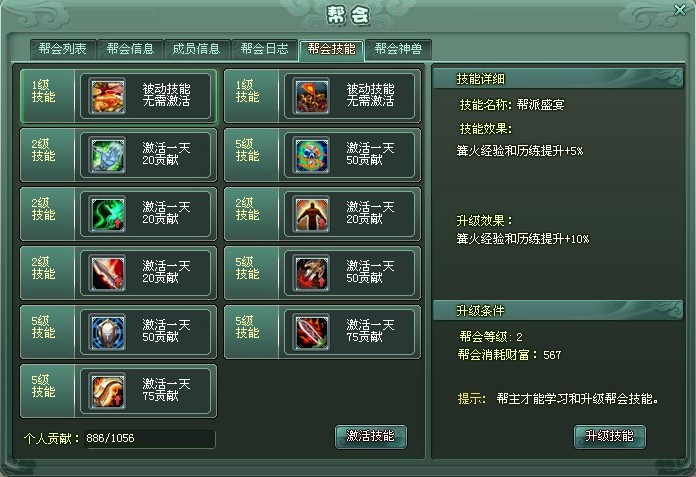Viewport: 696px width, 477px height.
Task: Open the 帮会神兽 tab
Action: tap(398, 49)
